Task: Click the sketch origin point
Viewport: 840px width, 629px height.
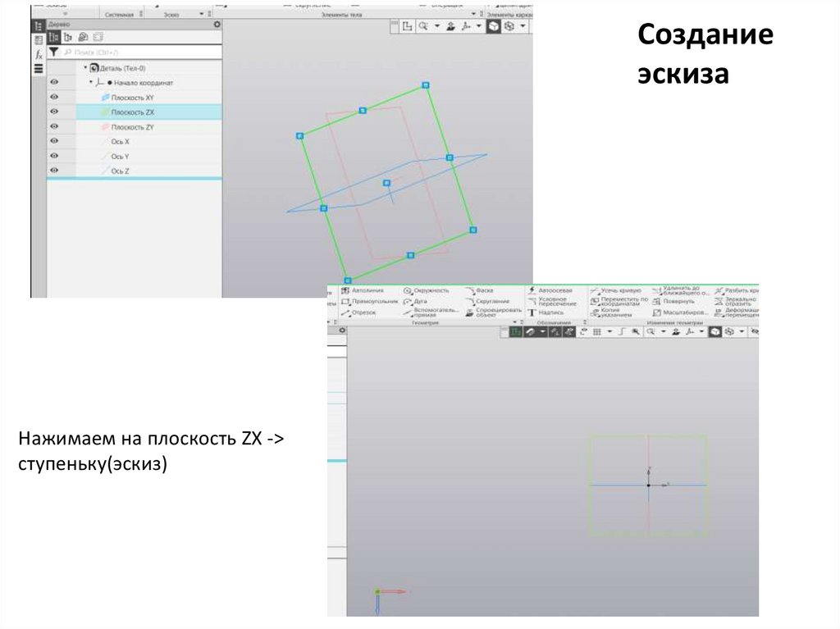Action: [x=648, y=485]
